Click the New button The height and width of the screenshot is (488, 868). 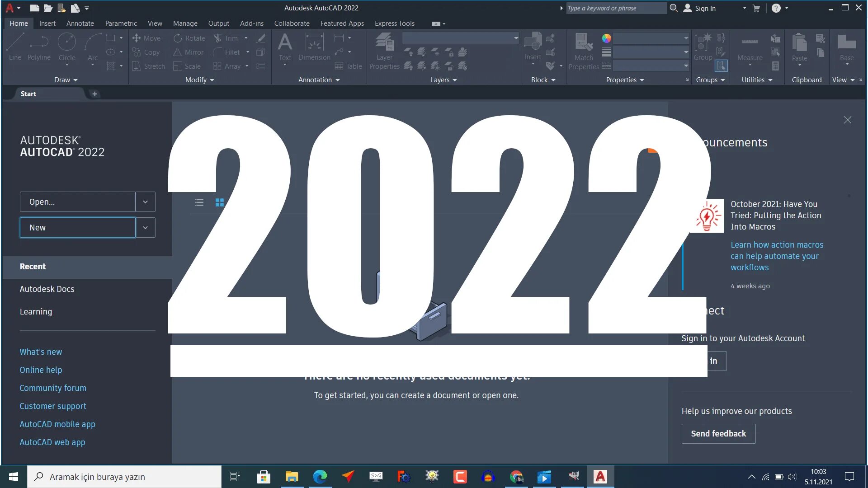click(x=77, y=228)
